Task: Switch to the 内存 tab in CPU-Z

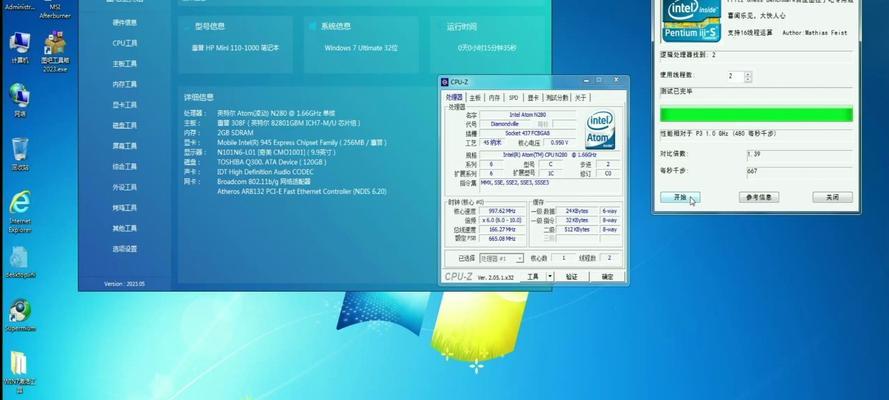Action: (x=494, y=97)
